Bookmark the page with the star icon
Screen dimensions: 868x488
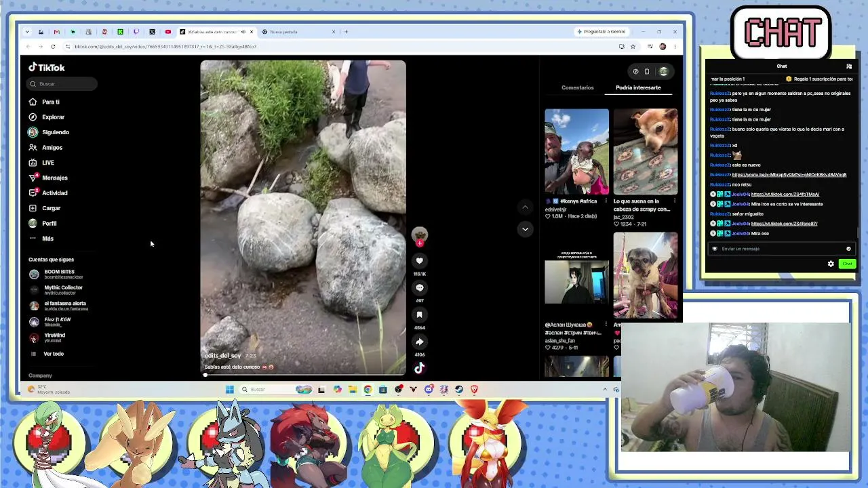[633, 47]
